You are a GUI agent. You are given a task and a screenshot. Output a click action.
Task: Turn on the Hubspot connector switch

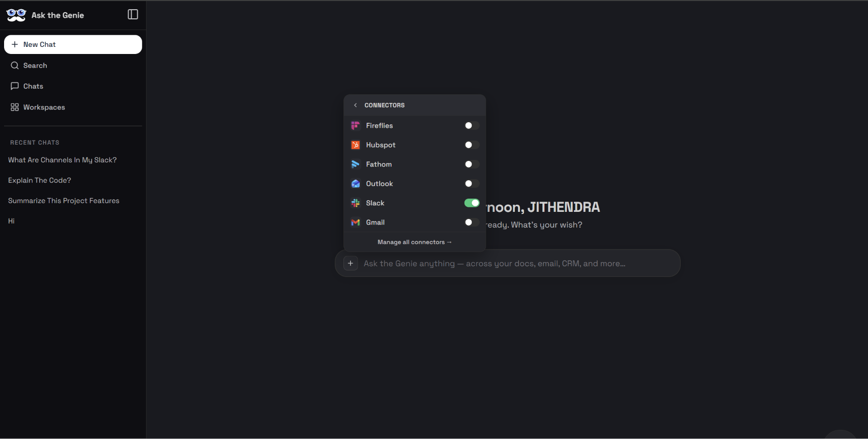point(472,145)
